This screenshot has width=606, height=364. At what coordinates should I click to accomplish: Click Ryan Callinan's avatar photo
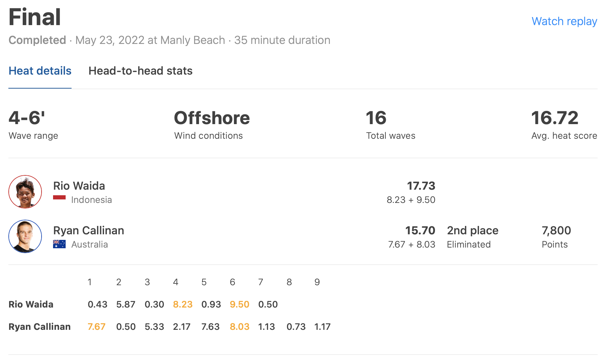[x=25, y=236]
